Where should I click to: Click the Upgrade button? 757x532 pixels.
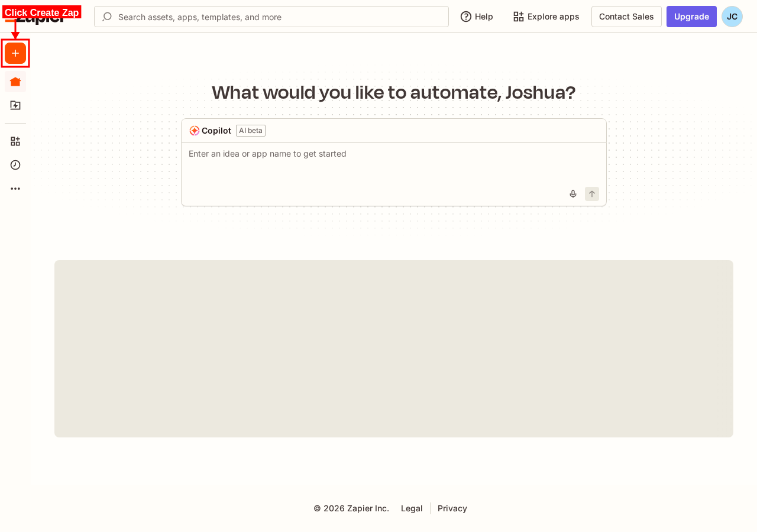pos(691,17)
